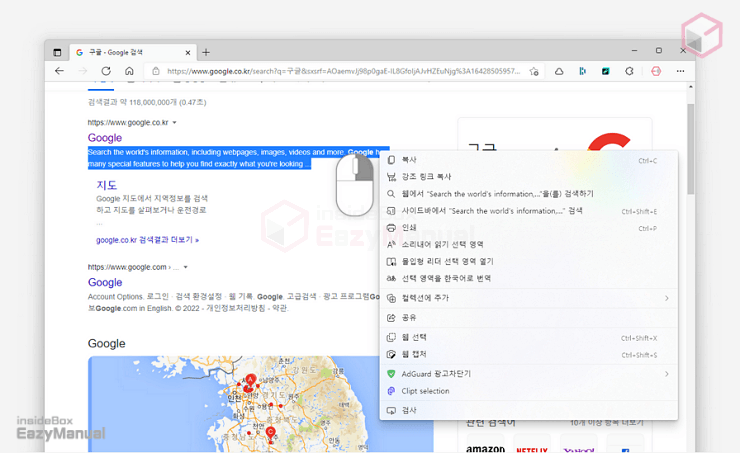The image size is (740, 453).
Task: Open the second Google result title
Action: click(105, 282)
